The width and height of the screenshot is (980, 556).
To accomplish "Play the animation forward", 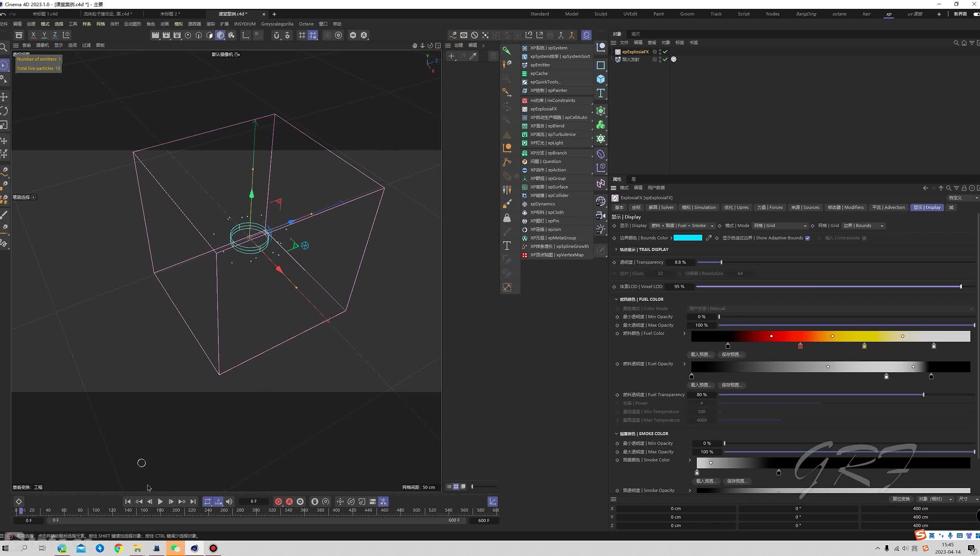I will [160, 502].
